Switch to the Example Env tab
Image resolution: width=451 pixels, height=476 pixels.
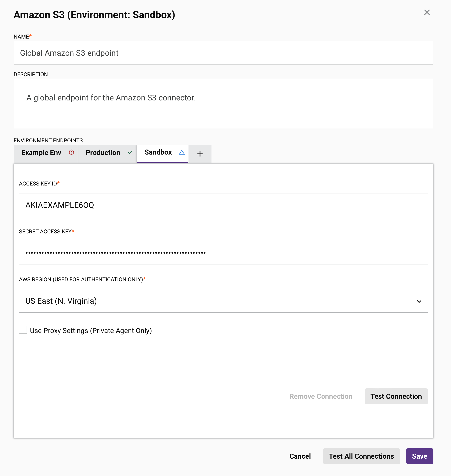41,153
